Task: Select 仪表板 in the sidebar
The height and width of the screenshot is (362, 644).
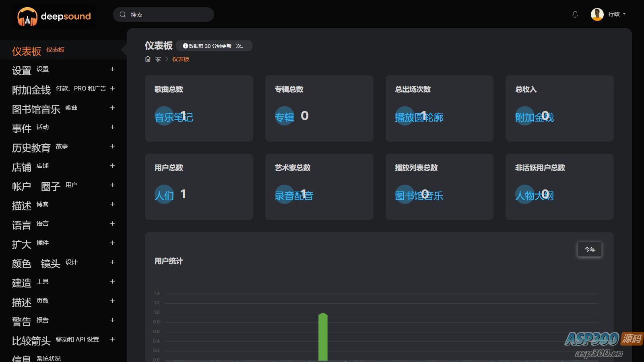Action: [x=27, y=51]
